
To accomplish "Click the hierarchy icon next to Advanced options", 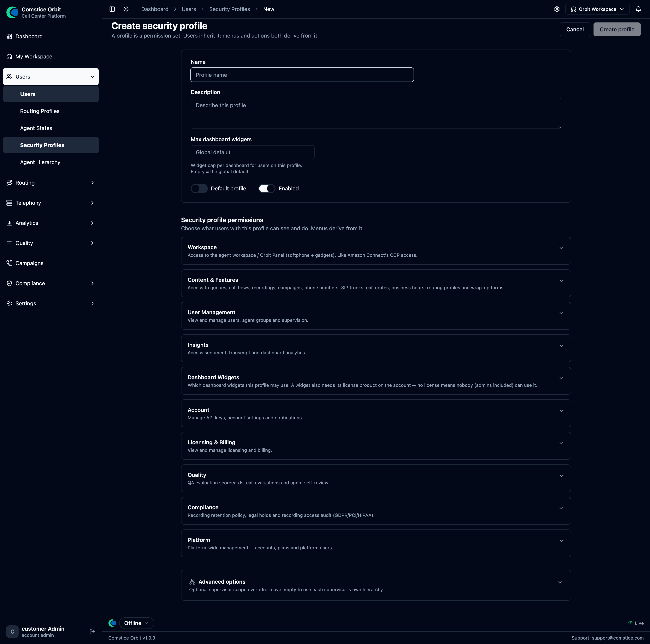I will click(x=192, y=582).
